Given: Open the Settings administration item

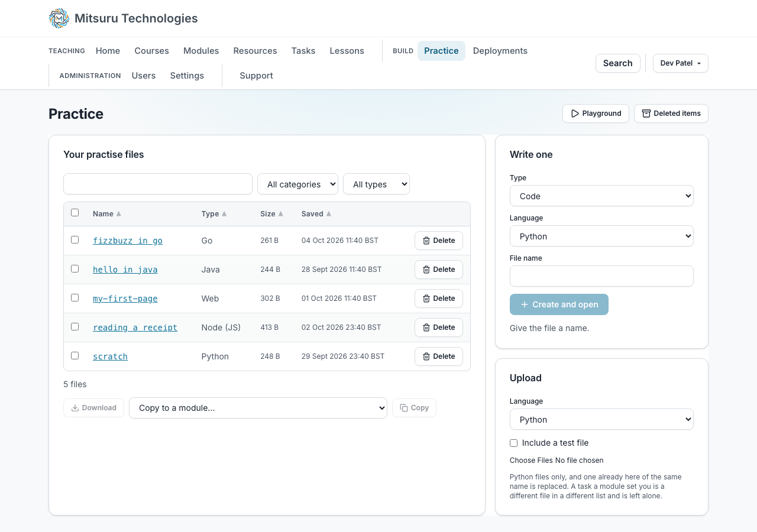Looking at the screenshot, I should point(187,76).
